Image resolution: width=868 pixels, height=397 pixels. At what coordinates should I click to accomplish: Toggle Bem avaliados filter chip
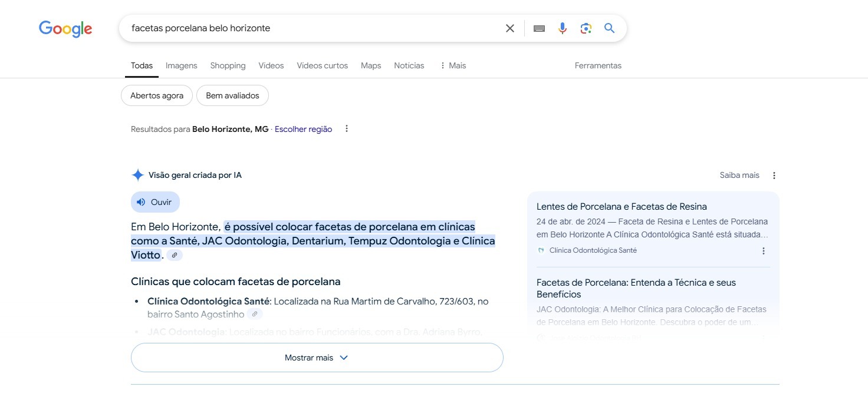point(233,95)
